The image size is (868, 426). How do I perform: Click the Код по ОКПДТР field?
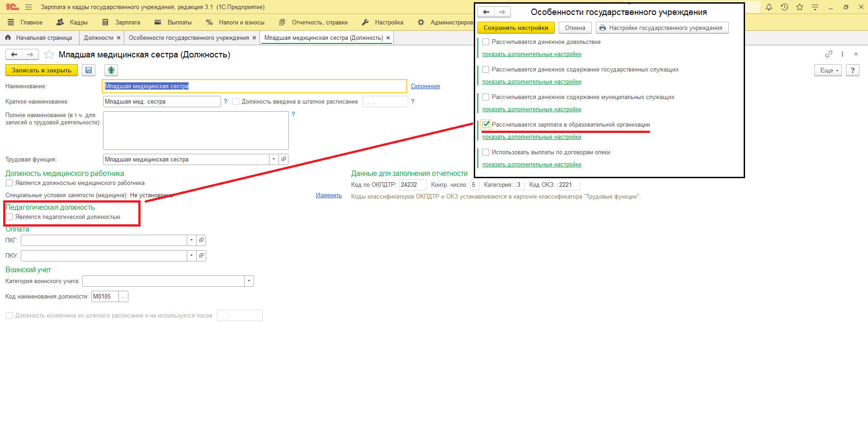(413, 185)
